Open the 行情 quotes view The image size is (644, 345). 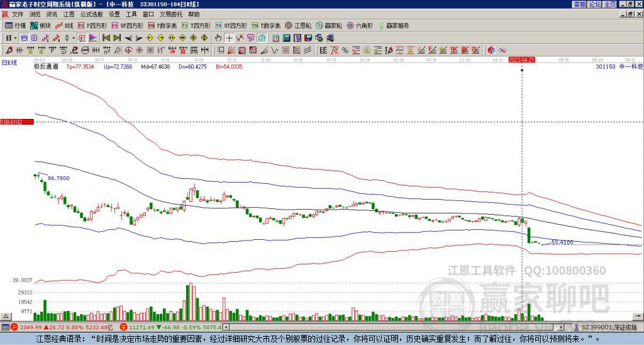[x=15, y=25]
